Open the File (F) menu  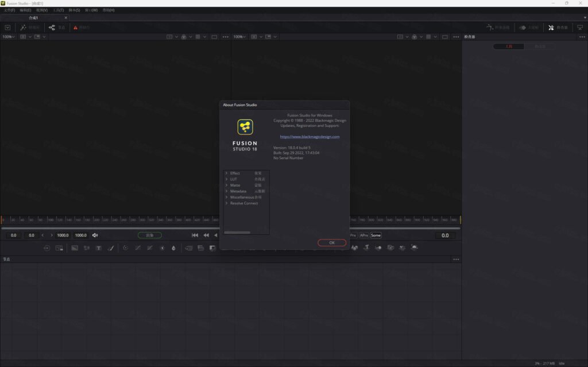point(9,10)
